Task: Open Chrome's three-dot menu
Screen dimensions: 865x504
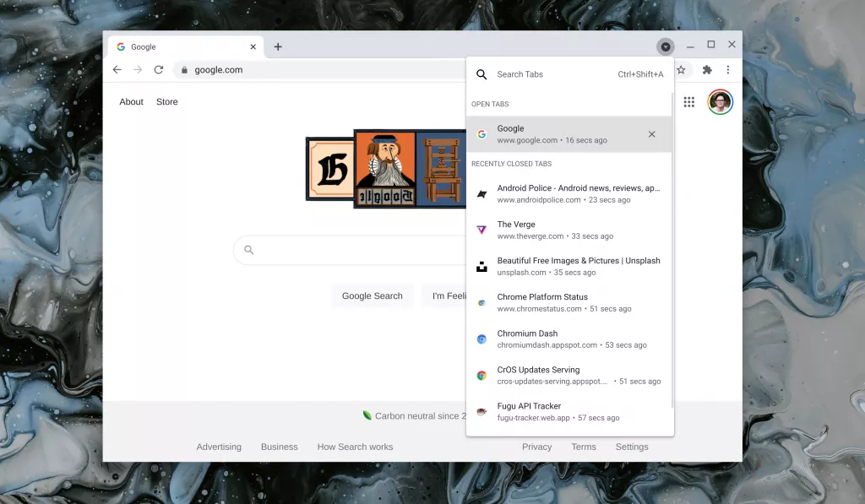Action: (x=727, y=70)
